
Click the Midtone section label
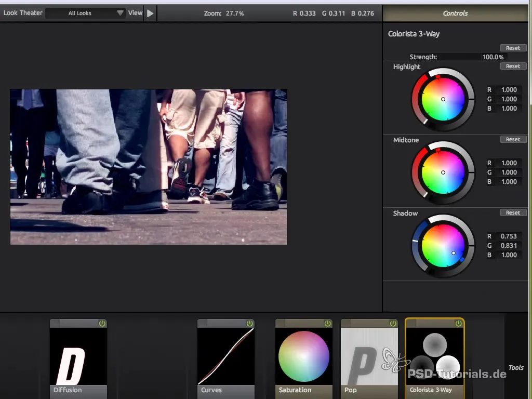click(x=406, y=140)
